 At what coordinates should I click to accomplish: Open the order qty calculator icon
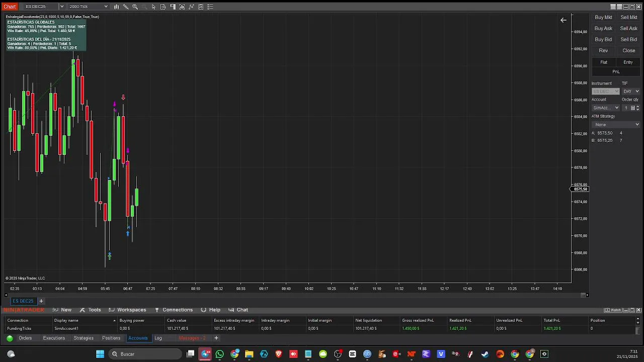[633, 108]
